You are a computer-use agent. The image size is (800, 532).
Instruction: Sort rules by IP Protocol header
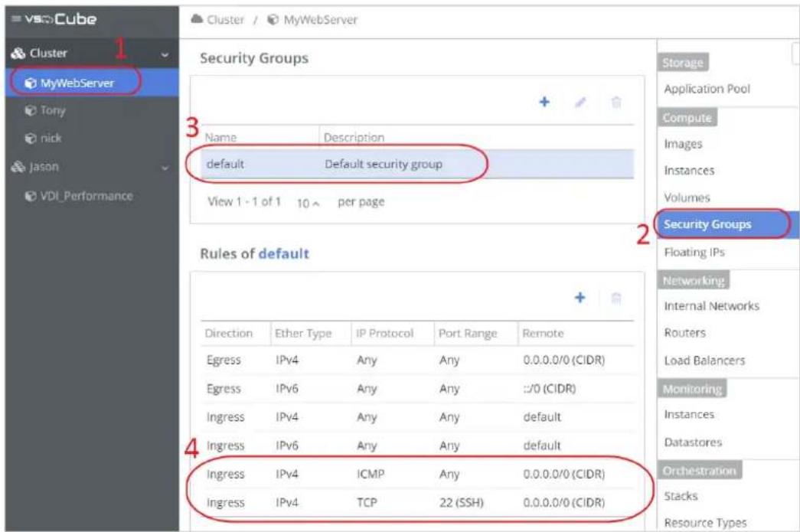385,333
